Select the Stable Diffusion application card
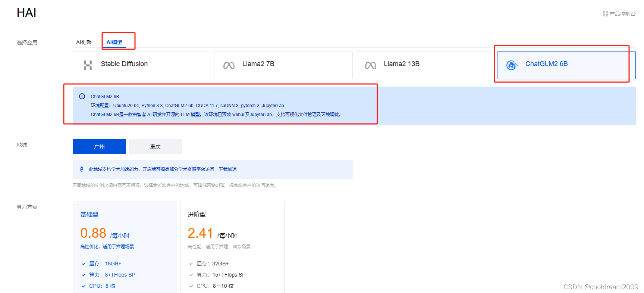Image resolution: width=644 pixels, height=293 pixels. point(142,65)
